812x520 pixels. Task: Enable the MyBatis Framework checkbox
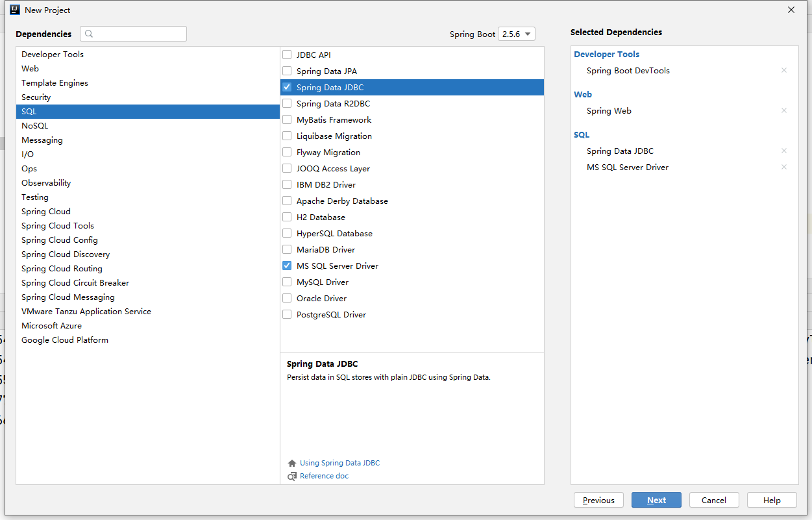[x=287, y=119]
